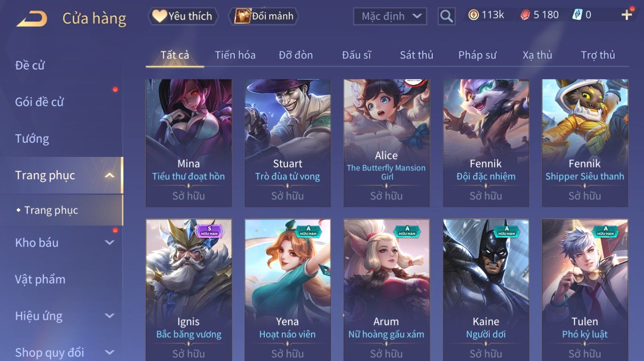Tap the plus icon to add currency
644x361 pixels.
626,15
